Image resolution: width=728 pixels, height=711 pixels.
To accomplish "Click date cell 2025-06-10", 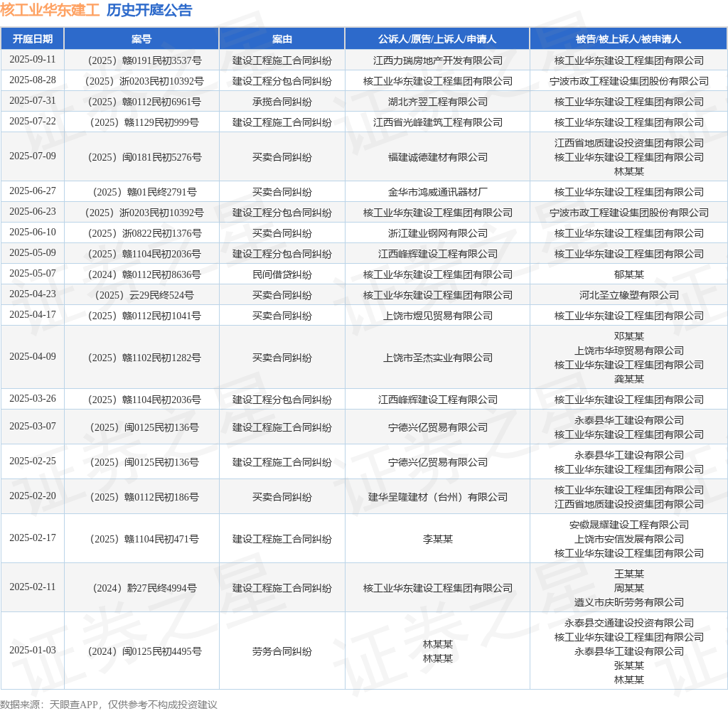I will point(33,232).
